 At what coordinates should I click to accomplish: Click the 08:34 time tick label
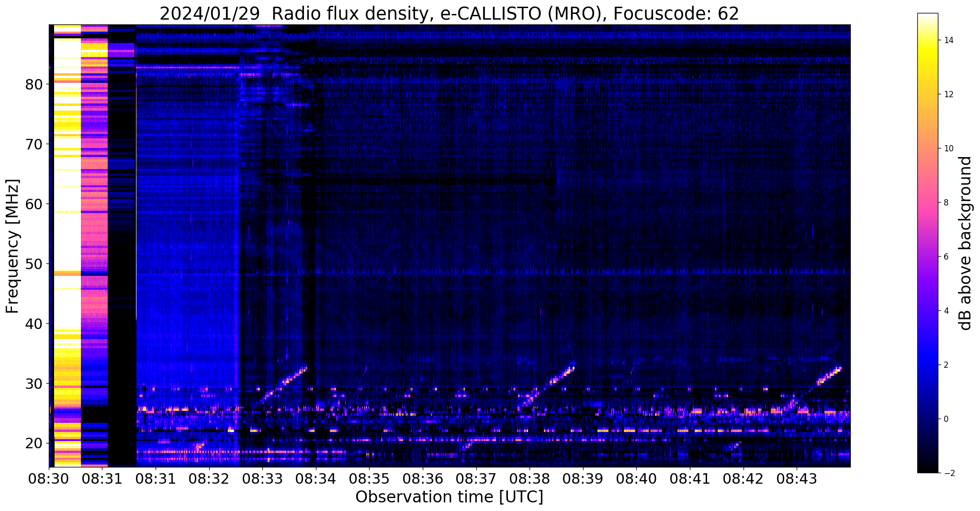click(316, 478)
